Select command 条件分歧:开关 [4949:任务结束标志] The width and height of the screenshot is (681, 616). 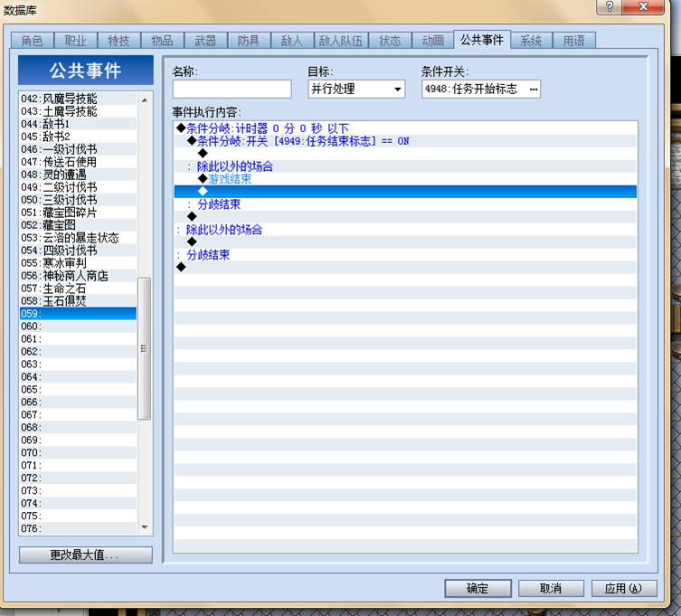406,141
